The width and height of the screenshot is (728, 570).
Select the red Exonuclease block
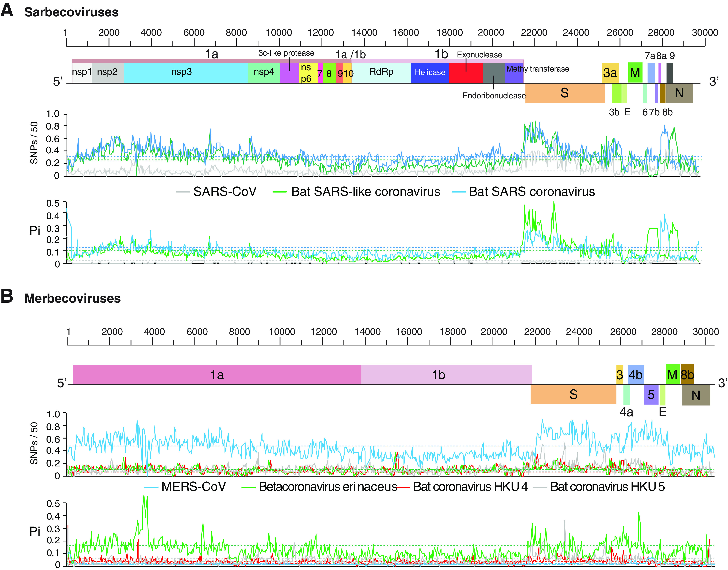pyautogui.click(x=466, y=73)
